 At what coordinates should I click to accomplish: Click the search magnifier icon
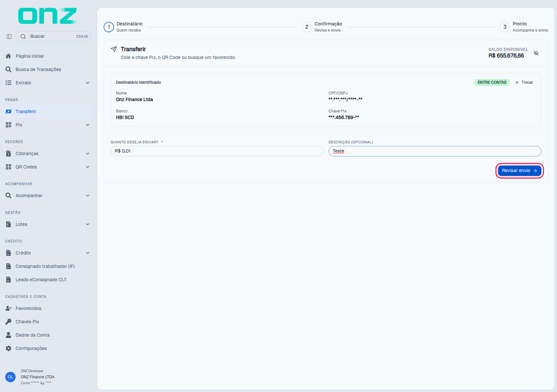pyautogui.click(x=23, y=36)
